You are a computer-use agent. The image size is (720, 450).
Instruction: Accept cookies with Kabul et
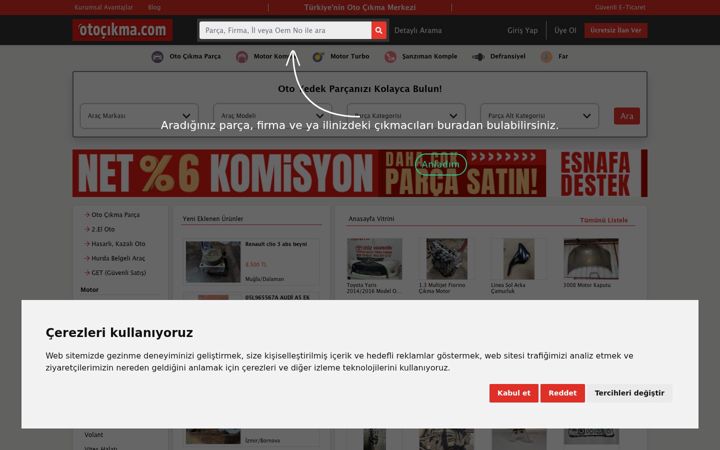click(514, 393)
